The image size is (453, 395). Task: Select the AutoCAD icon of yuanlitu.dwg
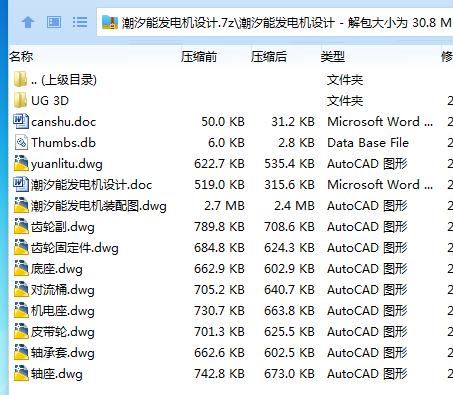[21, 163]
